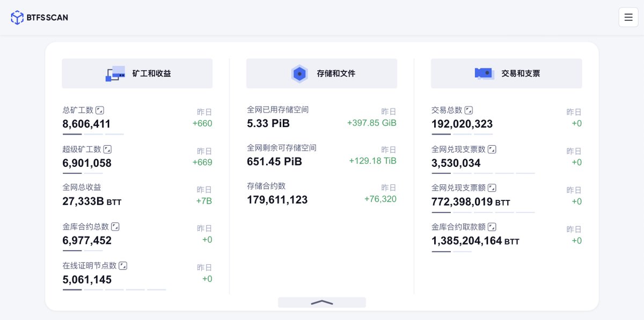Click the 矿工和收益 section header banner
This screenshot has width=644, height=320.
click(x=137, y=73)
